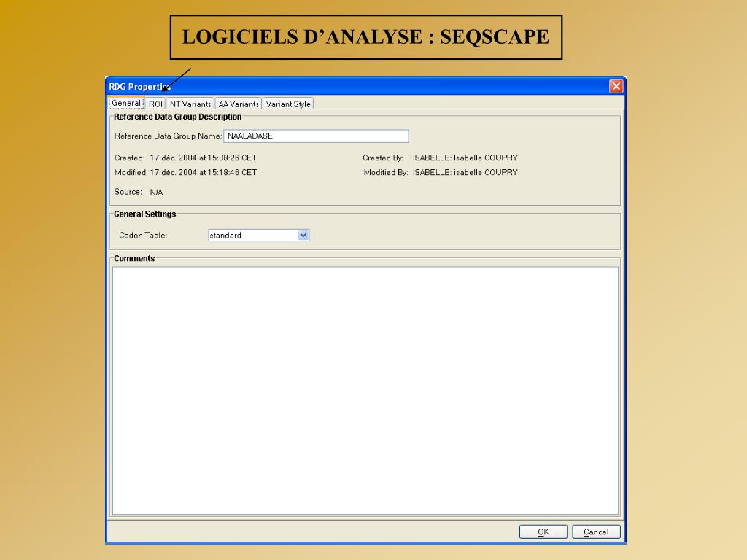Screen dimensions: 747x560
Task: Click the Source value 'N/A'
Action: 156,192
